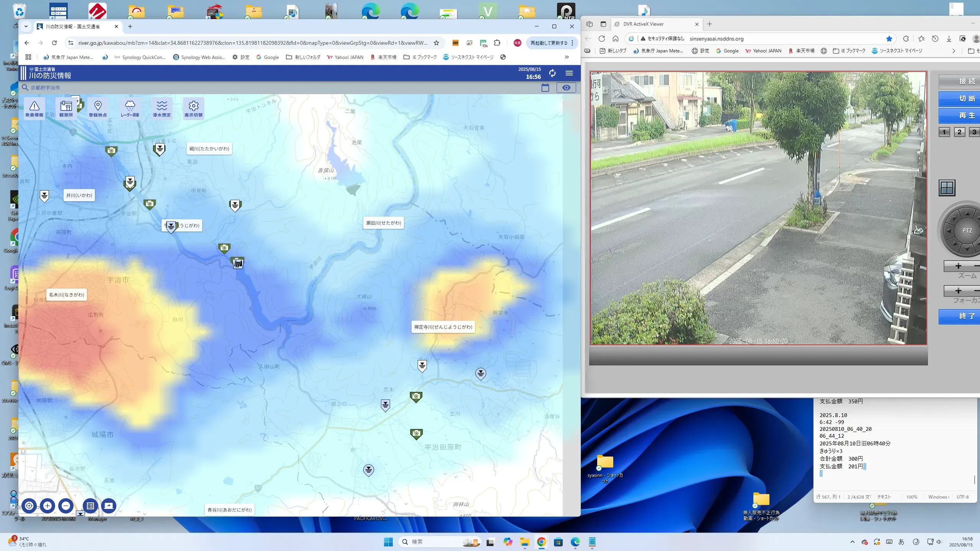
Task: Open the hamburger menu in 川の防災情報 header
Action: point(569,73)
